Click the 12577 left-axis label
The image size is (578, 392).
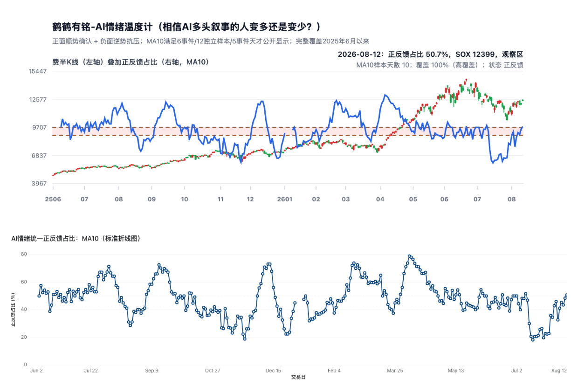[38, 99]
